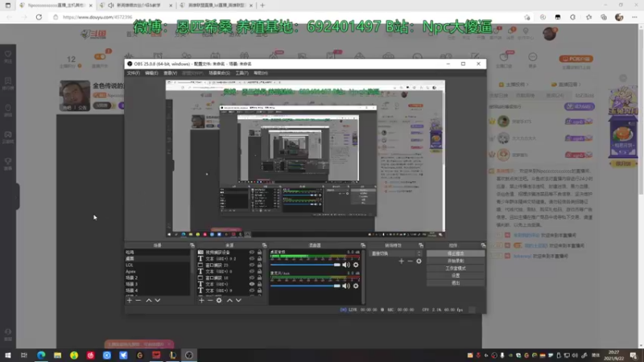Remove the scene transition with minus icon
Viewport: 644px width, 362px height.
[x=410, y=261]
